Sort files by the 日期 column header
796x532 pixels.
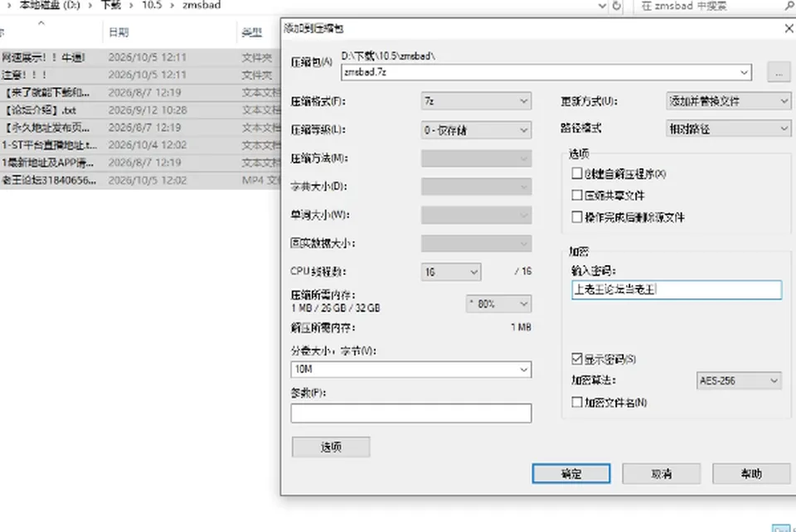(x=119, y=32)
